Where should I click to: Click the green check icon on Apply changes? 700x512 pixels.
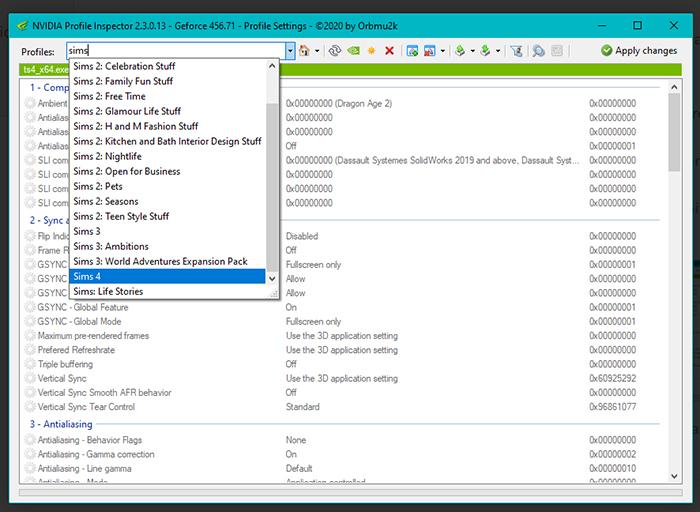click(x=606, y=50)
